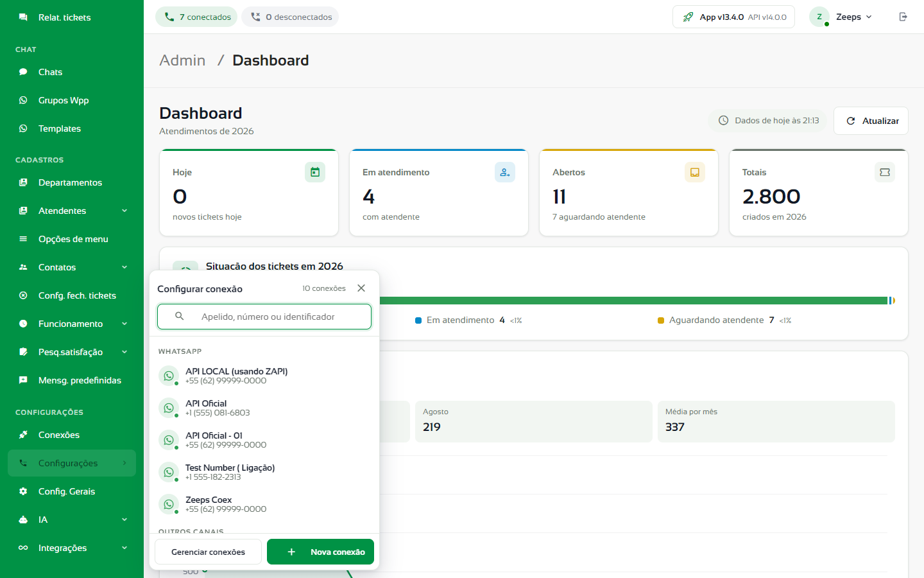
Task: Click the Grupos Wpp WhatsApp icon
Action: 23,100
